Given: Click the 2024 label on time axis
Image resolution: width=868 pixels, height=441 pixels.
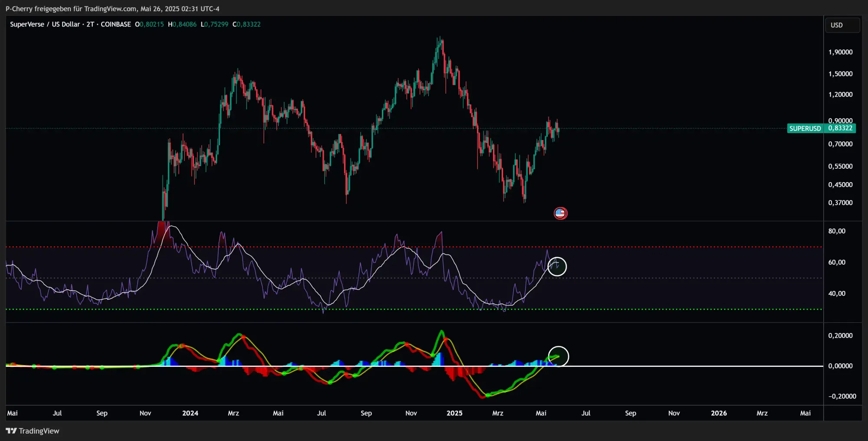Looking at the screenshot, I should (190, 413).
